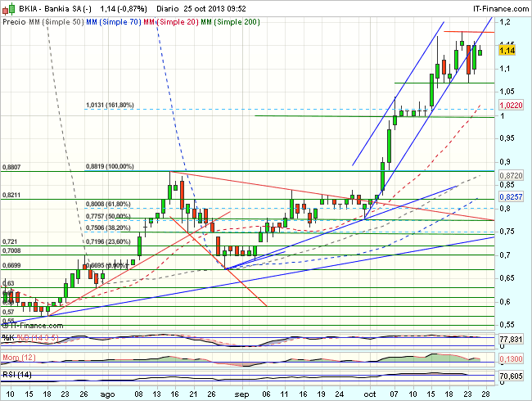Click the yellow 1,14 current price tag

[507, 51]
